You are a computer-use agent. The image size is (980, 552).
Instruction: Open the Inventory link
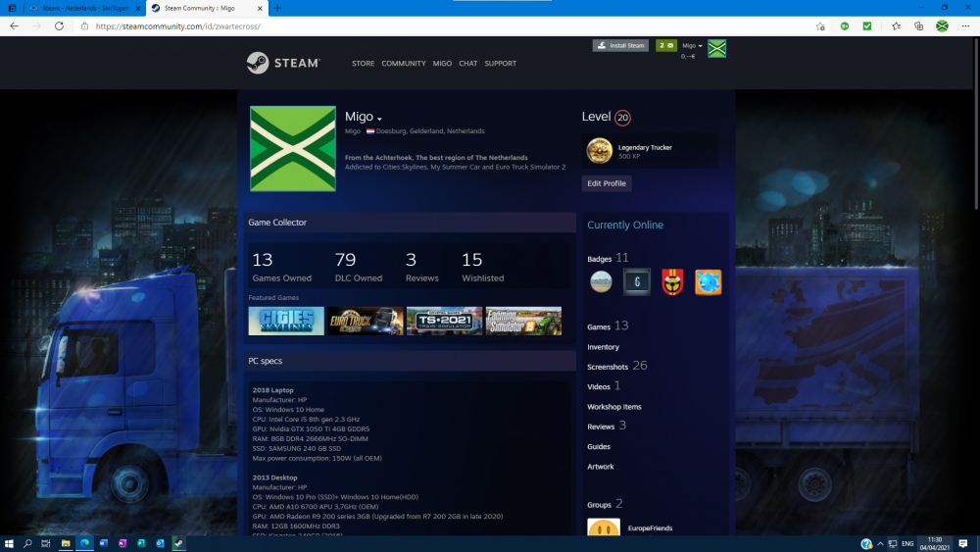point(603,347)
